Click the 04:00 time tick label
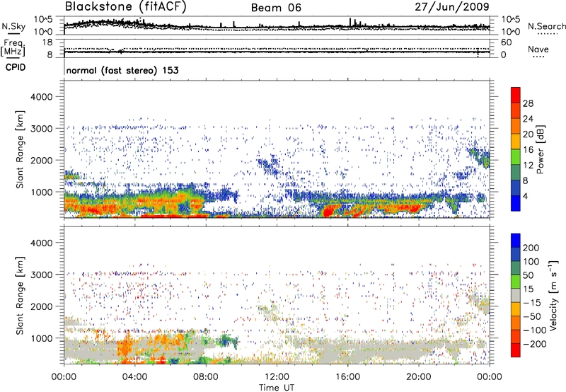The width and height of the screenshot is (566, 392). point(134,377)
